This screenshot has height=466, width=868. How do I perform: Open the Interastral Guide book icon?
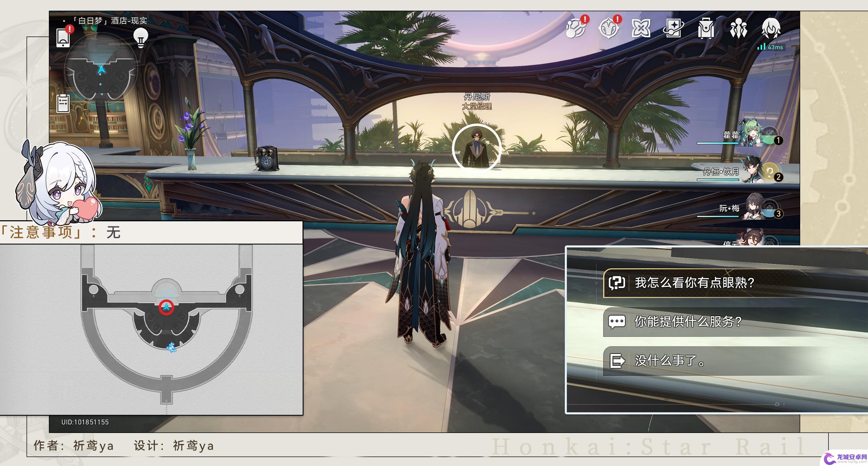[x=641, y=28]
